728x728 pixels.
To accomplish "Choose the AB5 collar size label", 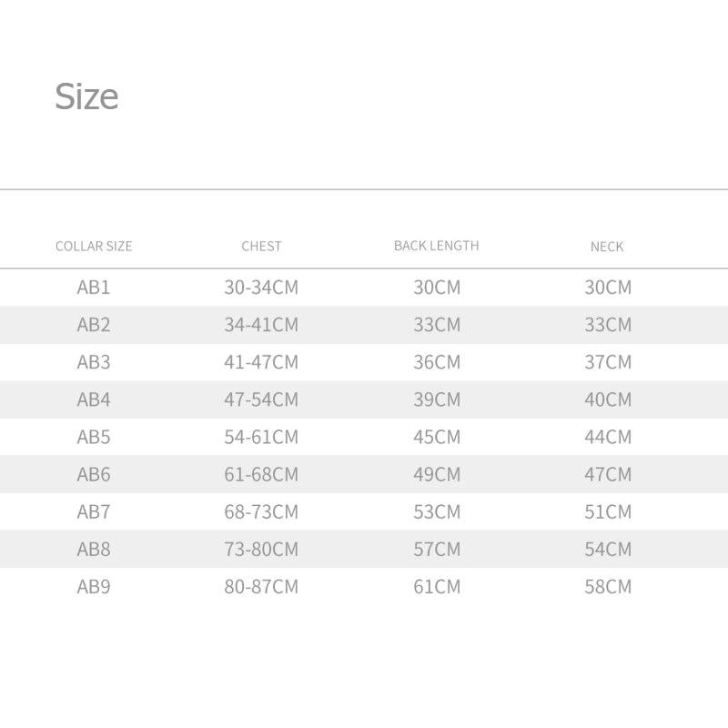I will [94, 437].
